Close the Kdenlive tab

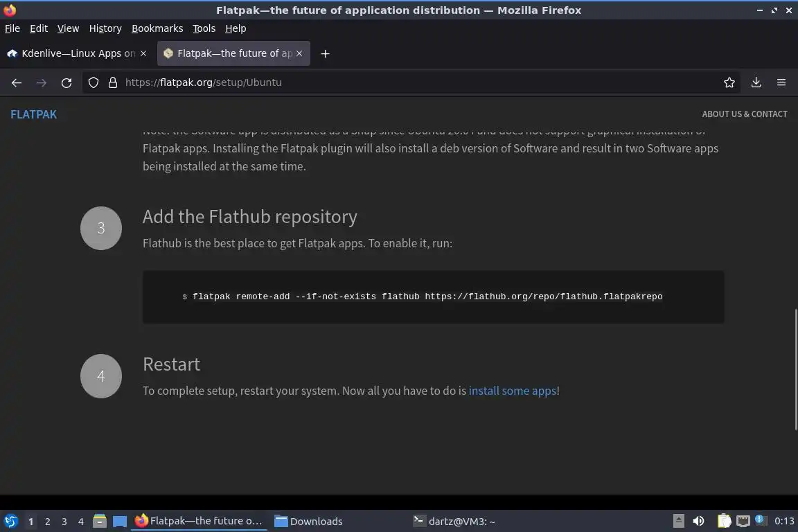click(143, 53)
